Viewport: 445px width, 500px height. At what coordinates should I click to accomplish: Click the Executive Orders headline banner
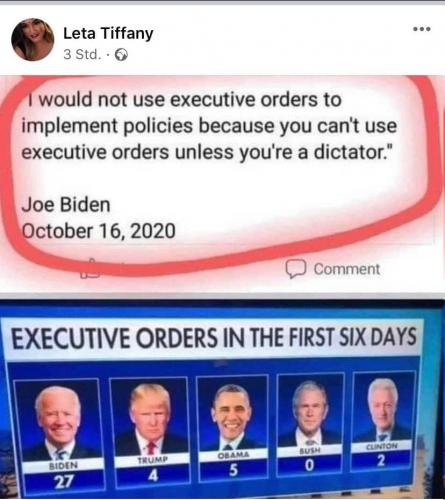click(213, 337)
